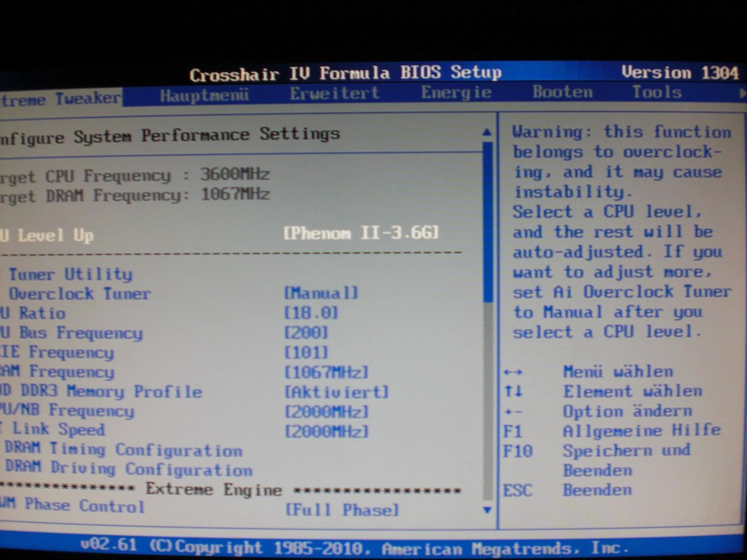Edit the CPU Bus Frequency value 200
The image size is (747, 560).
click(306, 333)
